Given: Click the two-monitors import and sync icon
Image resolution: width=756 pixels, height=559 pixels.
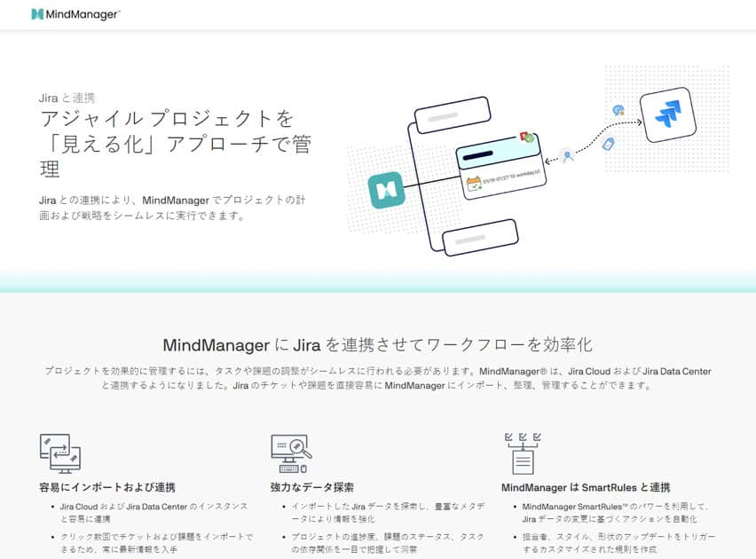Looking at the screenshot, I should click(60, 453).
